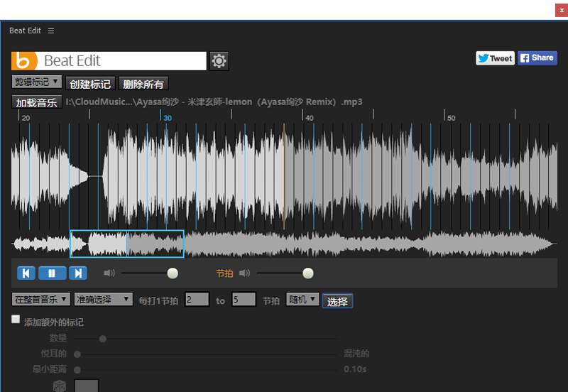Open the 剪辑标记 dropdown
This screenshot has width=568, height=392.
[x=37, y=82]
